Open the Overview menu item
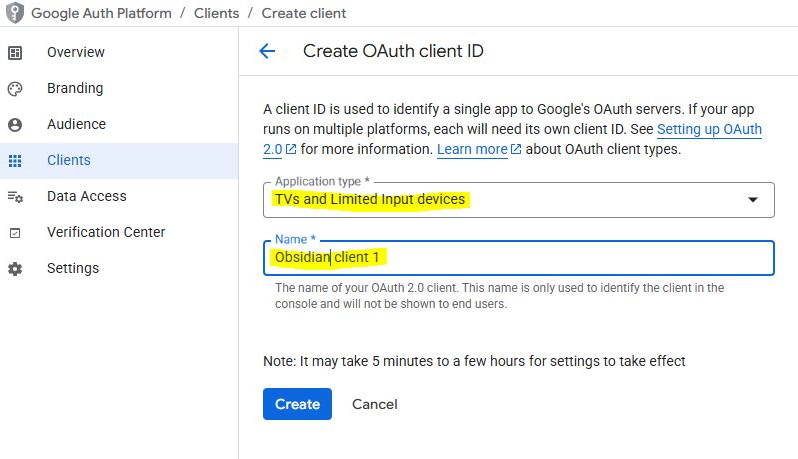Image resolution: width=798 pixels, height=459 pixels. point(119,52)
